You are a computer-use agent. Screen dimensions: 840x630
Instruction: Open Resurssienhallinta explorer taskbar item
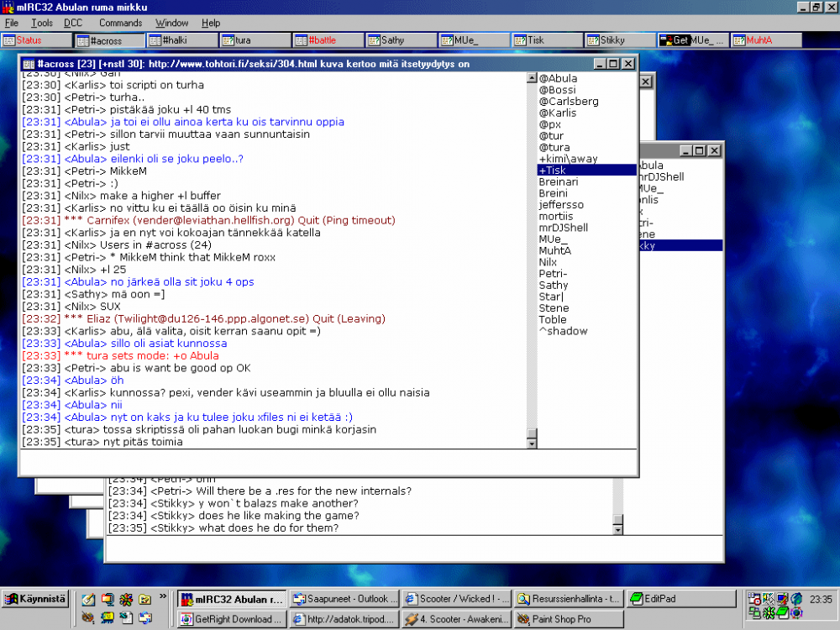click(568, 599)
